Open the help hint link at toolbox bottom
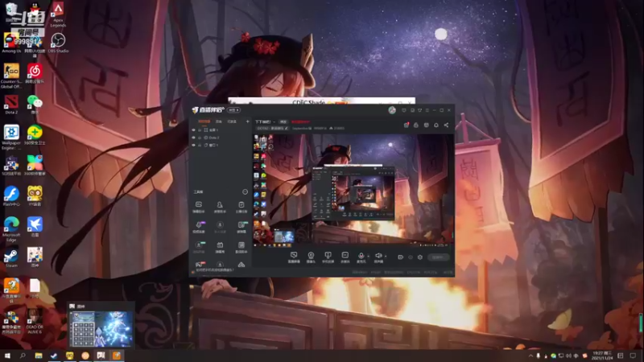The height and width of the screenshot is (362, 644). [215, 269]
